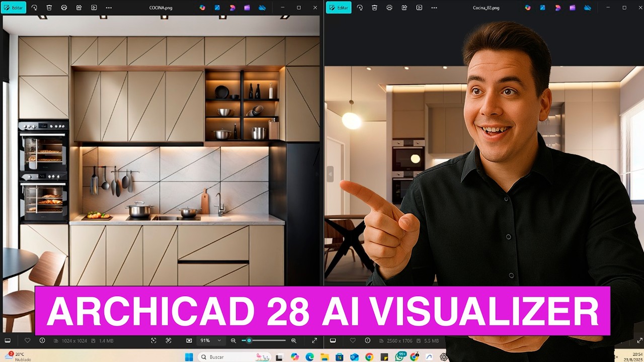Delete COCINA.png with the trash icon
This screenshot has width=644, height=362.
coord(49,8)
